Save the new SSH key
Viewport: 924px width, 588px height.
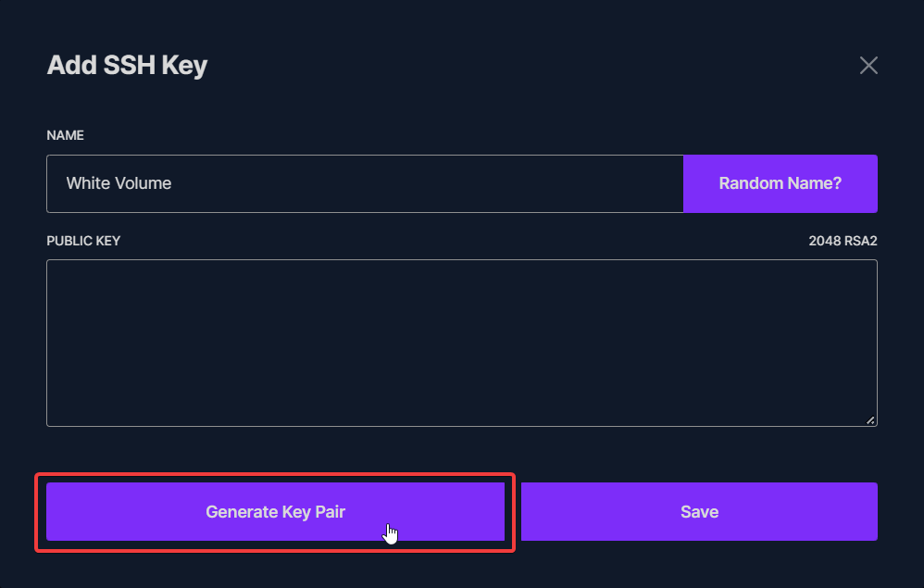click(x=699, y=511)
